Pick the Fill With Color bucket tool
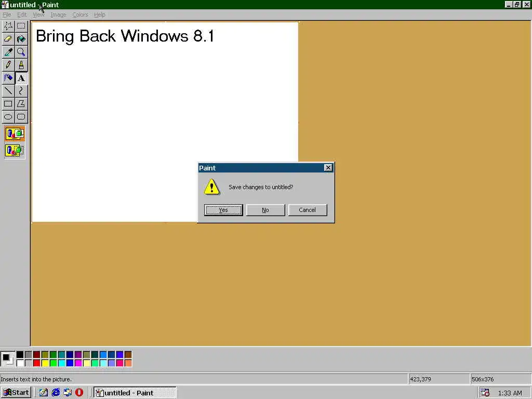Screen dimensions: 532x399 pyautogui.click(x=21, y=39)
